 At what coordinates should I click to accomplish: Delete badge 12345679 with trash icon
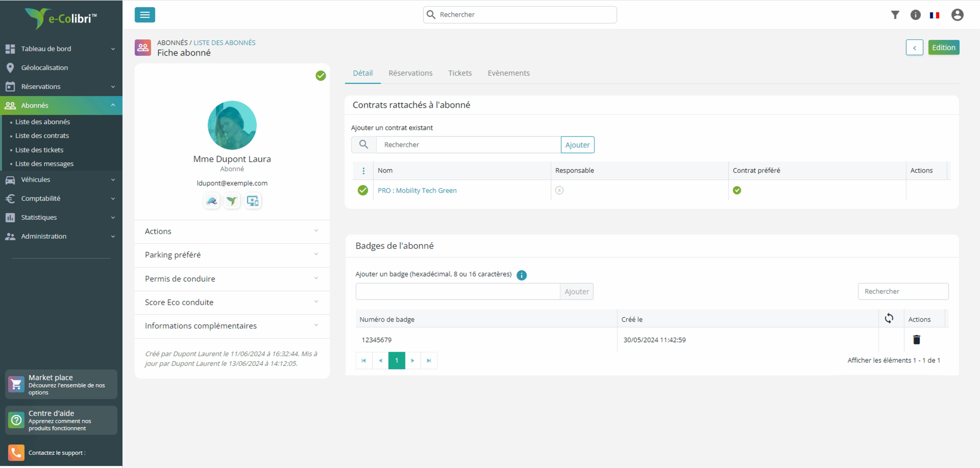pos(916,339)
